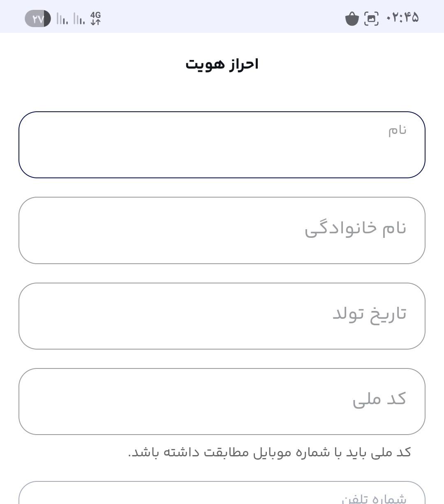Tap the کد ملی placeholder label
The height and width of the screenshot is (504, 444).
379,398
